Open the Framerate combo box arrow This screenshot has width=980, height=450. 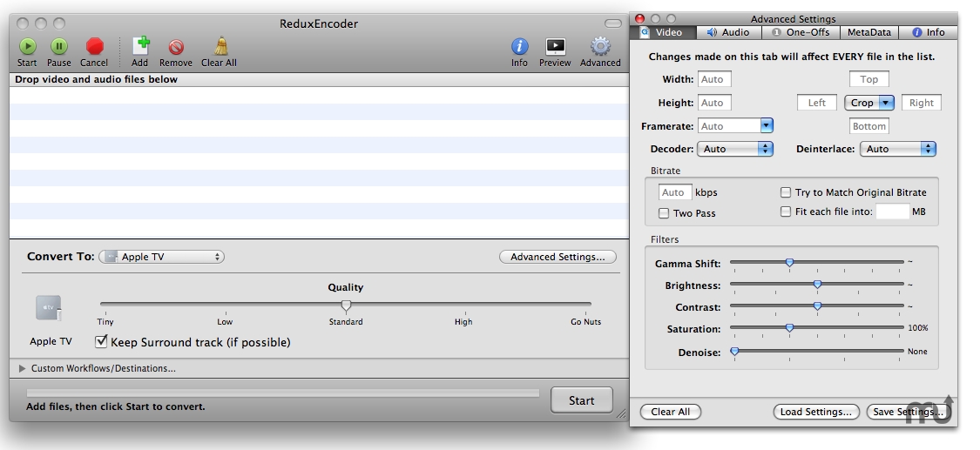(x=767, y=125)
